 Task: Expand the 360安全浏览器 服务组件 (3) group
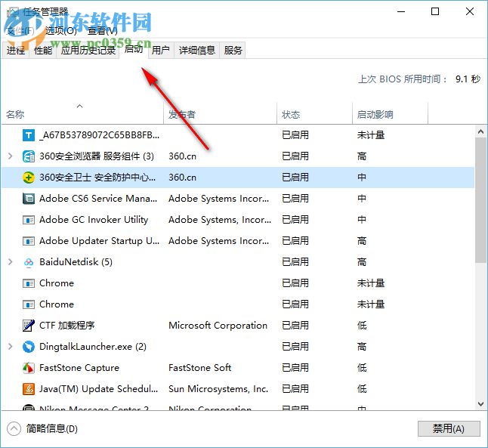pos(11,156)
